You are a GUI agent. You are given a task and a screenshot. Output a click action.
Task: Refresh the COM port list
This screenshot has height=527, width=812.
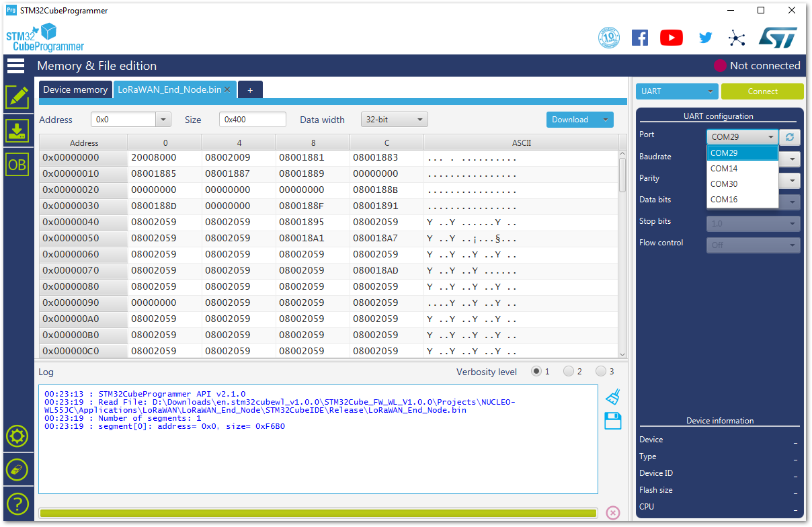(790, 136)
